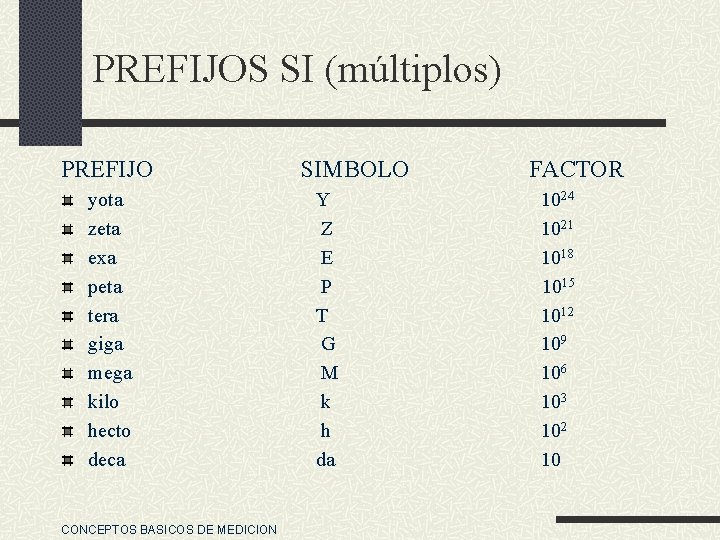Click the bullet icon beside zeta
The width and height of the screenshot is (720, 540).
tap(68, 230)
